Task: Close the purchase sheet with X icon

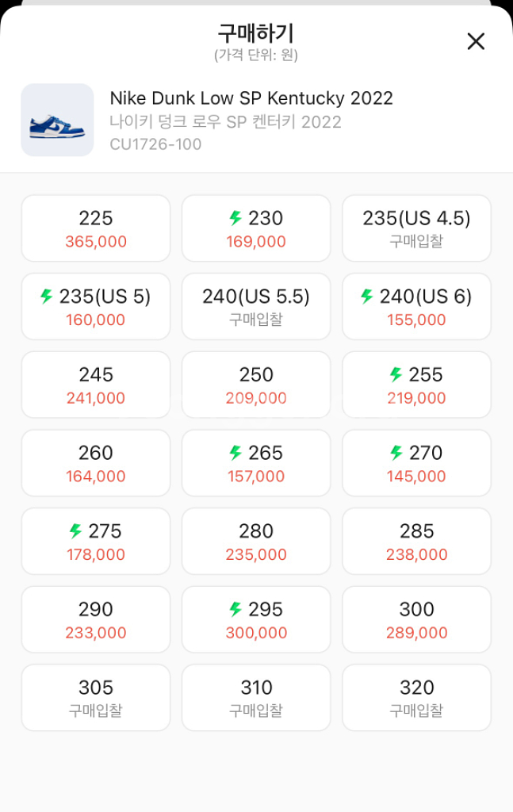Action: pyautogui.click(x=476, y=41)
